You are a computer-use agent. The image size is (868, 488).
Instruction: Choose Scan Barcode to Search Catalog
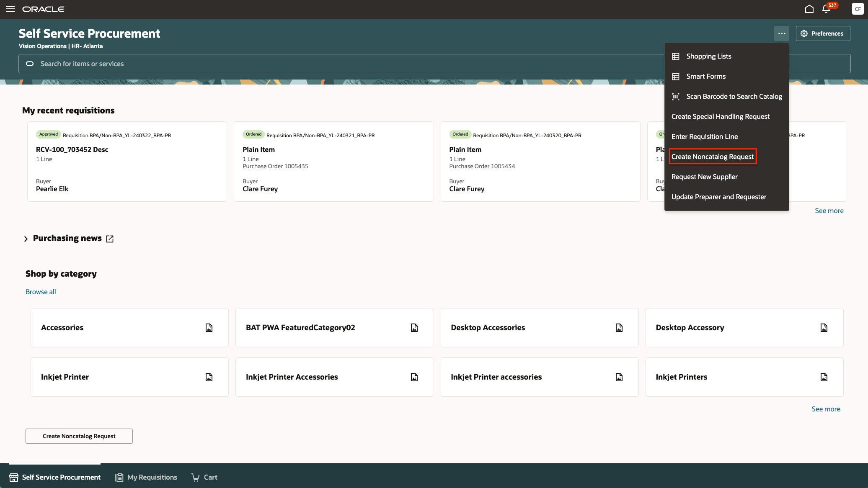coord(727,97)
